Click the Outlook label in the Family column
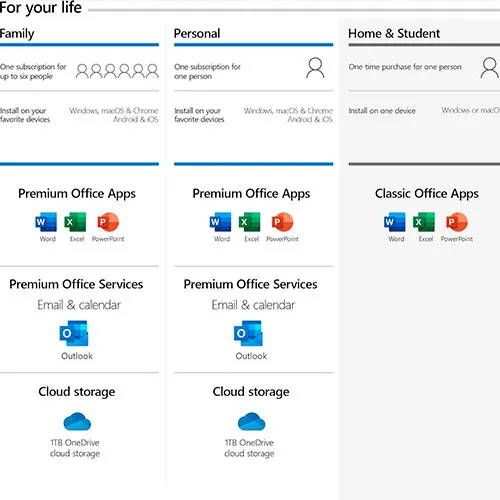 pos(77,356)
